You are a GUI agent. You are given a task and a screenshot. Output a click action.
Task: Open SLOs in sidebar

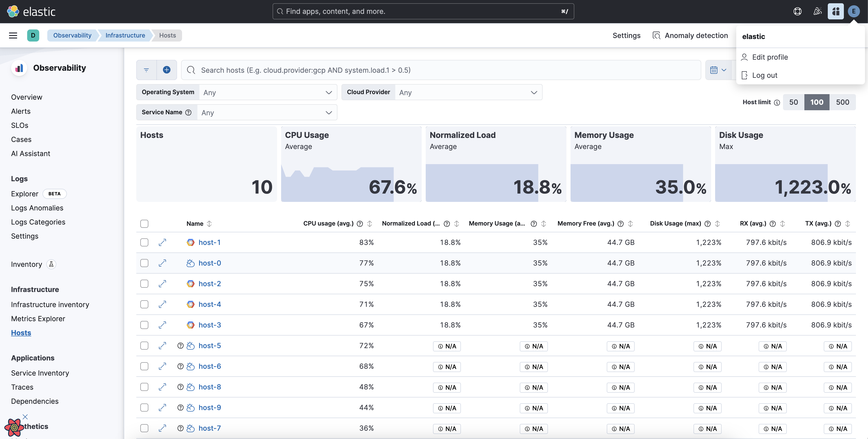[x=20, y=126]
